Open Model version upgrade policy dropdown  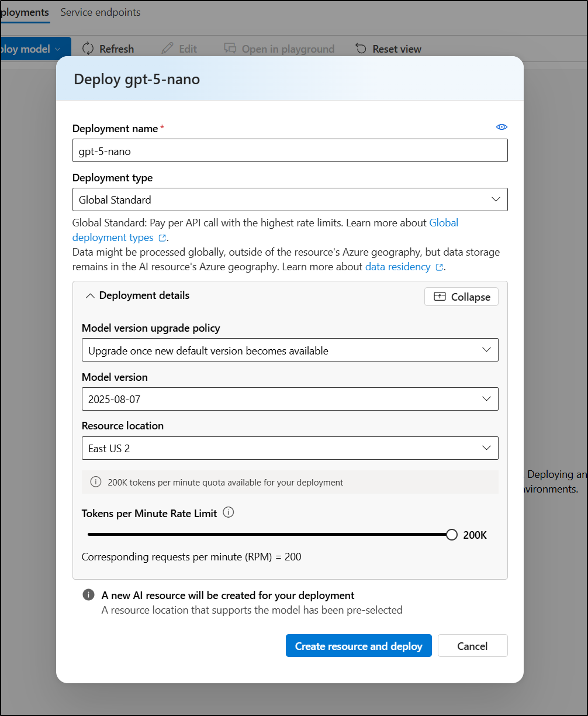click(290, 350)
